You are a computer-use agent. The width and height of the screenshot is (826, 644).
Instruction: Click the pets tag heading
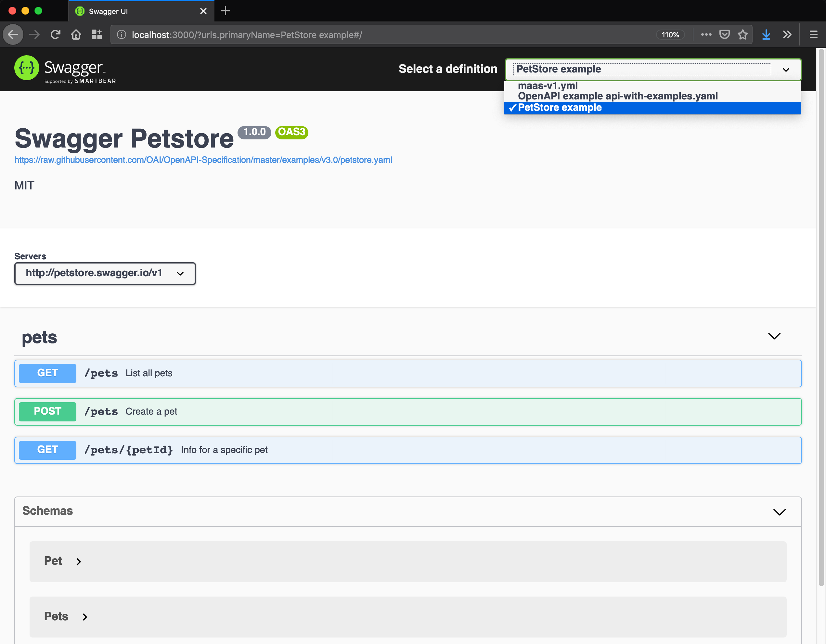coord(39,337)
